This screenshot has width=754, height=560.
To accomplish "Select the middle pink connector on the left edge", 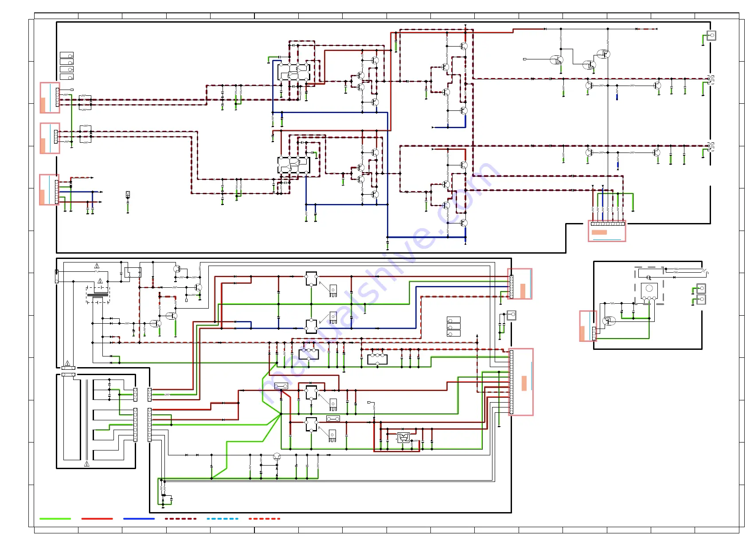I will click(x=50, y=138).
